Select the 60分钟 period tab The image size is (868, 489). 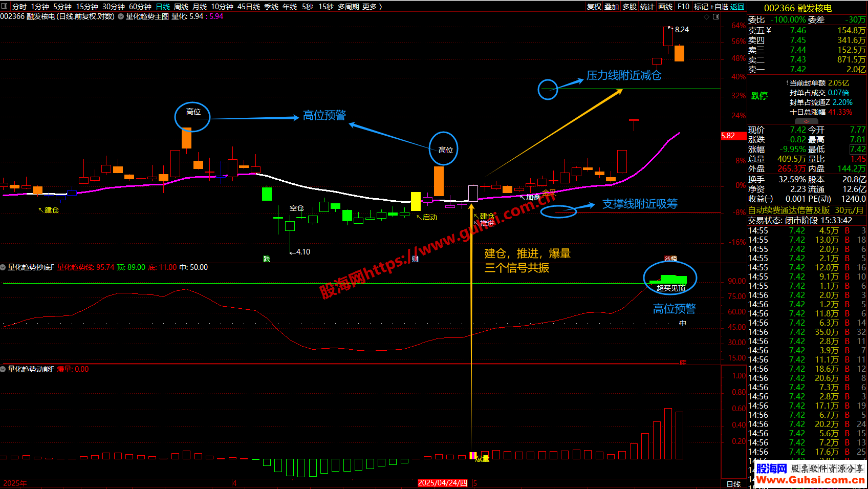click(140, 7)
